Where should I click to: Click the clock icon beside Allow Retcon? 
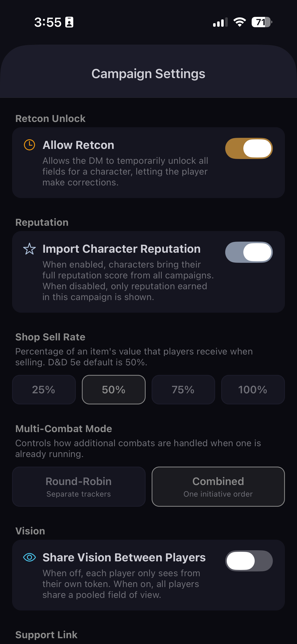click(x=29, y=145)
